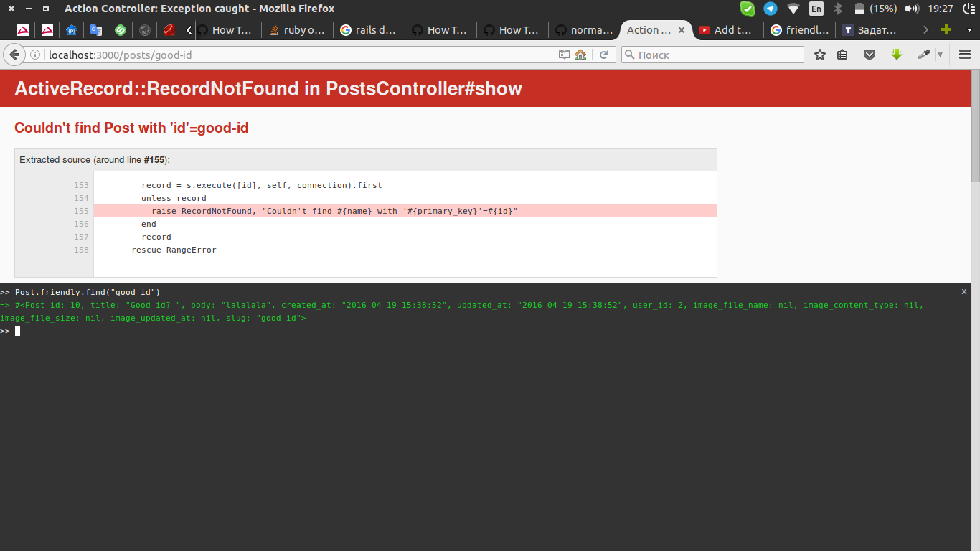Open the site information icon in the address bar

(x=34, y=55)
